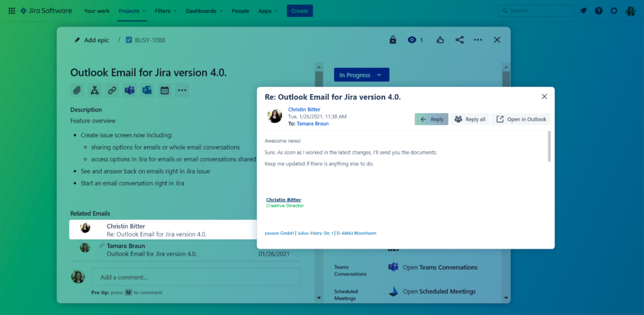Image resolution: width=644 pixels, height=315 pixels.
Task: Click into the Search field
Action: tap(537, 11)
